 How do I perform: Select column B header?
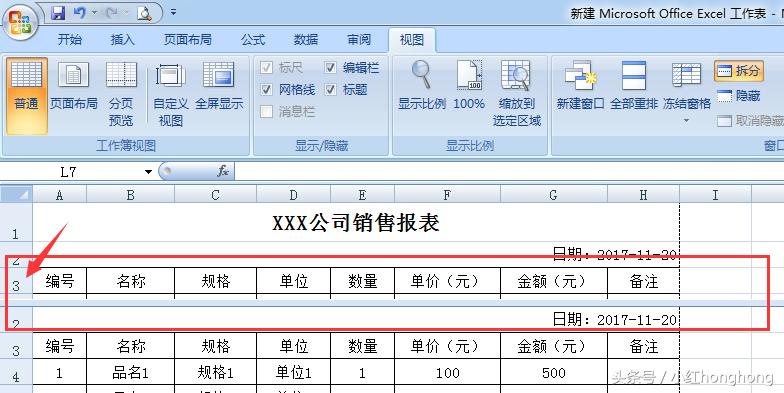(x=130, y=194)
